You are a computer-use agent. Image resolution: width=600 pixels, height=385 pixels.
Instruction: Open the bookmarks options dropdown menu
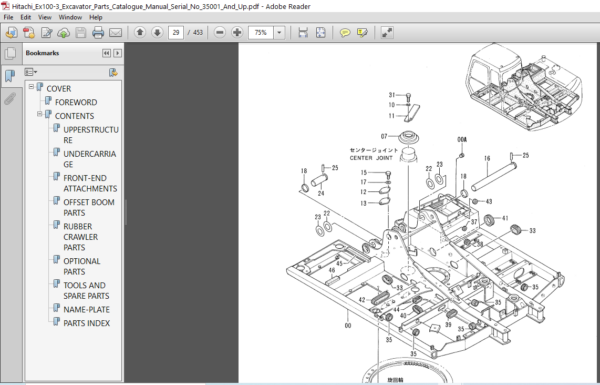pyautogui.click(x=31, y=72)
